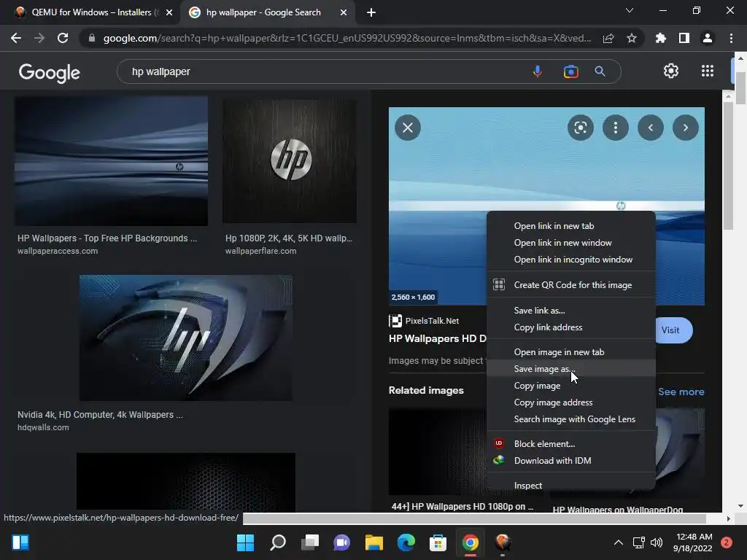Screen dimensions: 747x560
Task: Search by image with camera icon
Action: (570, 71)
